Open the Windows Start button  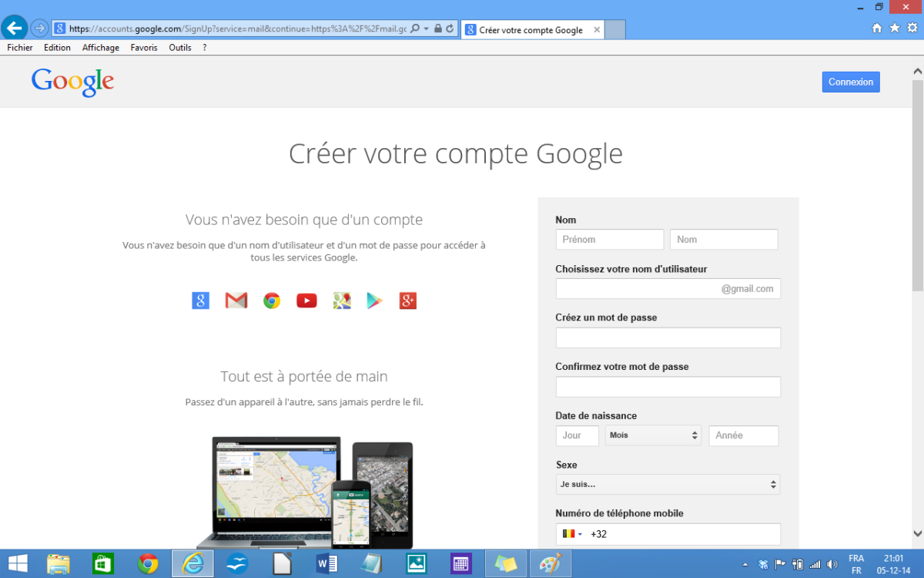click(18, 563)
